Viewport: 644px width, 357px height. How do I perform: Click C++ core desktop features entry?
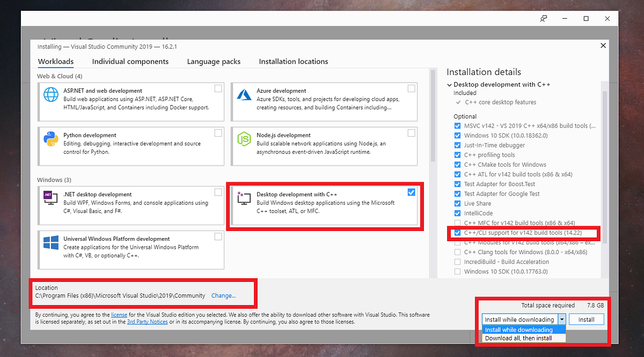point(501,102)
